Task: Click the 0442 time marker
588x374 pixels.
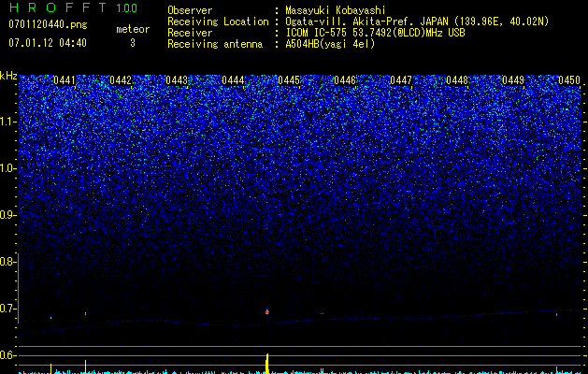Action: click(121, 80)
